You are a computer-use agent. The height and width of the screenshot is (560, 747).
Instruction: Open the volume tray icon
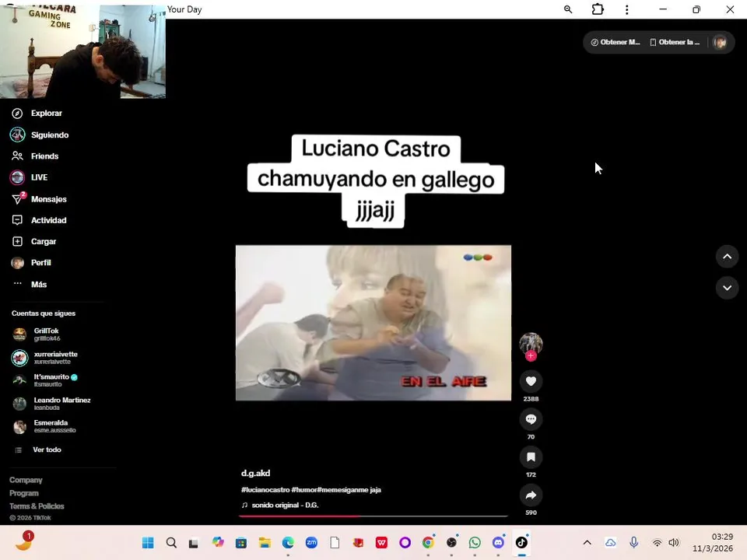[x=674, y=542]
